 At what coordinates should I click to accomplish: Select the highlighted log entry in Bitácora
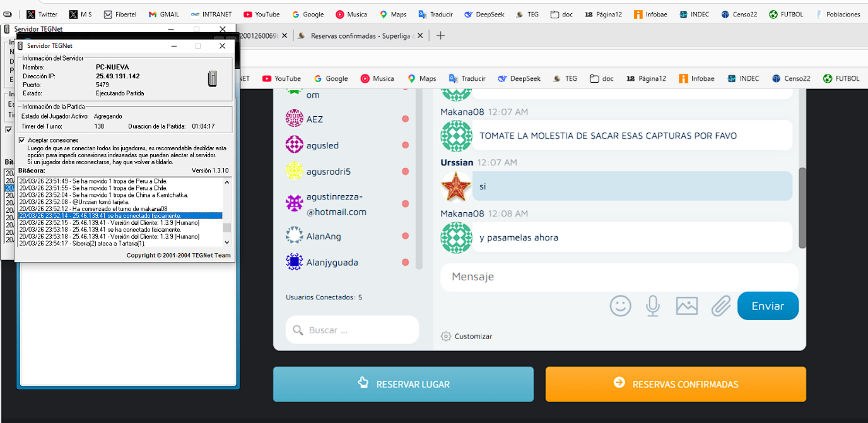[x=120, y=216]
